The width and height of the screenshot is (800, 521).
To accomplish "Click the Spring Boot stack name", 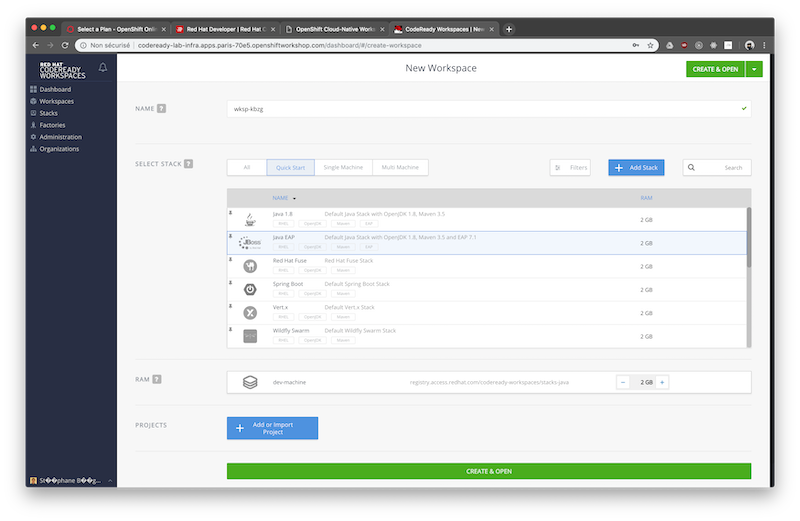I will (x=288, y=284).
